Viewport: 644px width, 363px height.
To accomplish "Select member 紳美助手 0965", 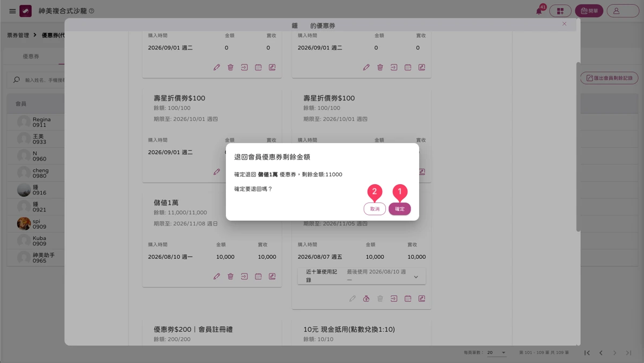I will coord(35,258).
